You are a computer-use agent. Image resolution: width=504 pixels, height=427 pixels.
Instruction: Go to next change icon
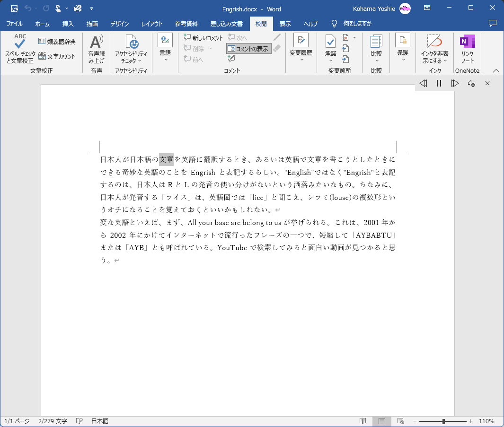(x=345, y=59)
